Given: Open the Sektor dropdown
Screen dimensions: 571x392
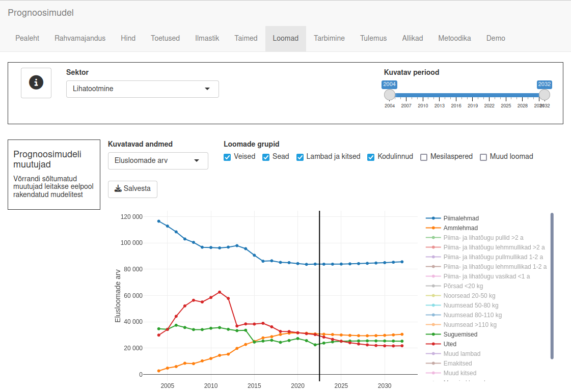Looking at the screenshot, I should coord(143,89).
